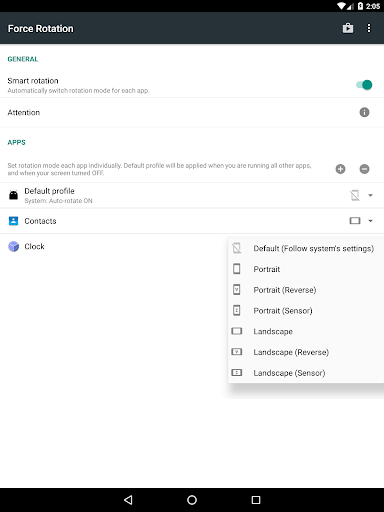384x512 pixels.
Task: Tap the Clock app icon
Action: pyautogui.click(x=13, y=246)
